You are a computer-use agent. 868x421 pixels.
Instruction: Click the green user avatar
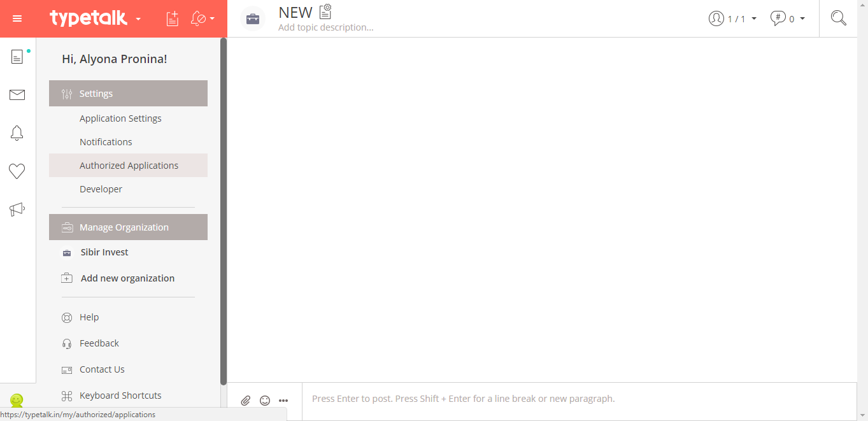point(17,401)
